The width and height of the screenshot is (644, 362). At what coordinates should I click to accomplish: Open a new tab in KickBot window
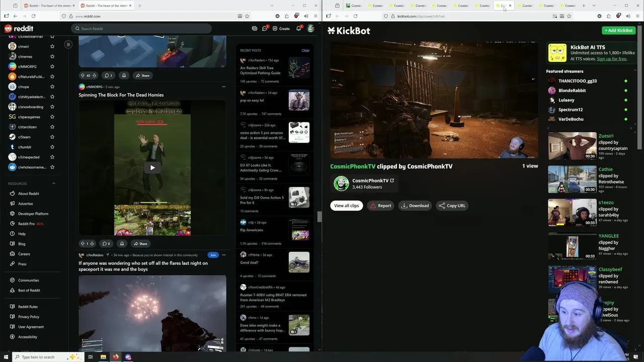[584, 6]
